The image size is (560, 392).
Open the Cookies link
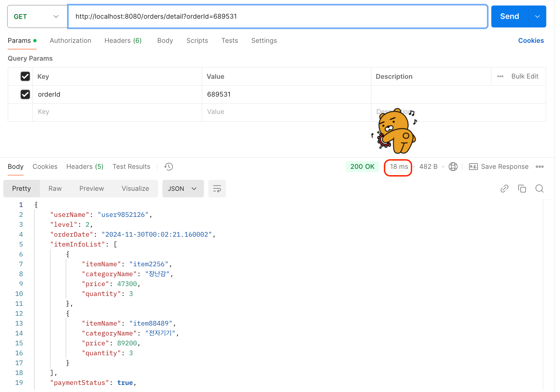531,41
